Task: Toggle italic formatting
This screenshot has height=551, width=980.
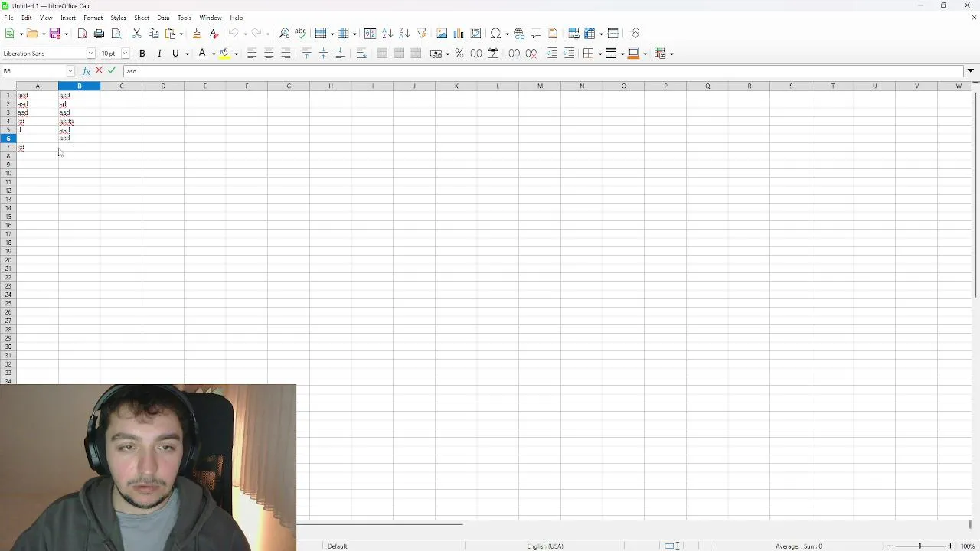Action: point(159,54)
